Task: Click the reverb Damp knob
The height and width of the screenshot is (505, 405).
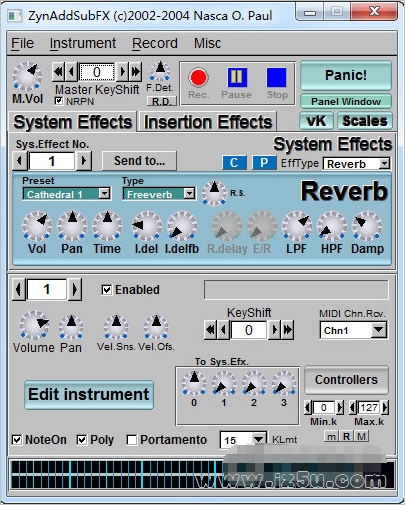Action: coord(367,226)
